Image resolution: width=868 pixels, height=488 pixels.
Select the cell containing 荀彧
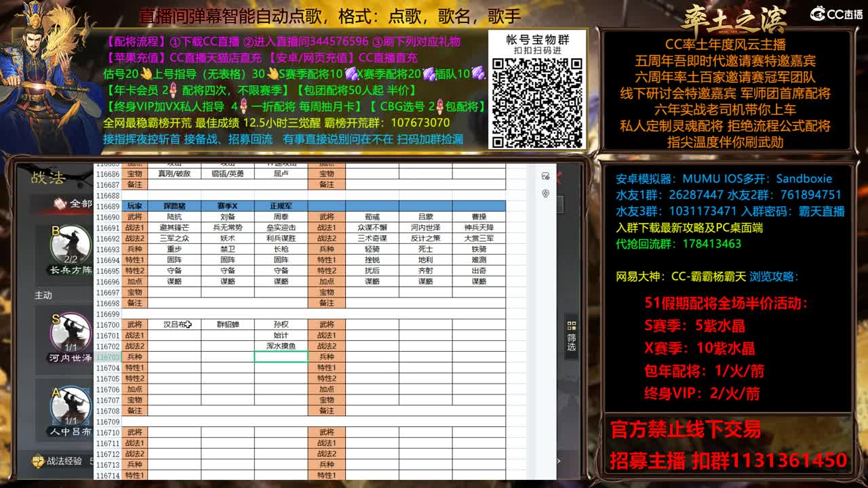tap(372, 216)
